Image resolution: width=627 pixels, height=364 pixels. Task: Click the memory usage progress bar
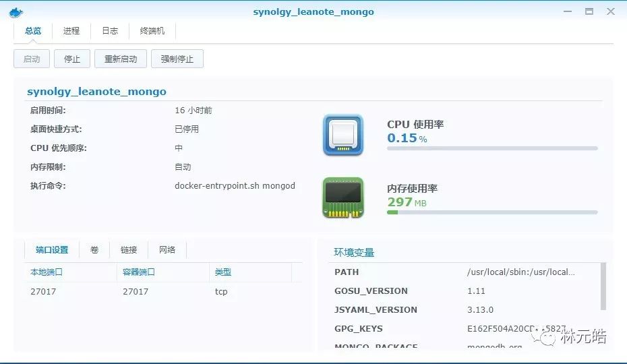point(492,212)
